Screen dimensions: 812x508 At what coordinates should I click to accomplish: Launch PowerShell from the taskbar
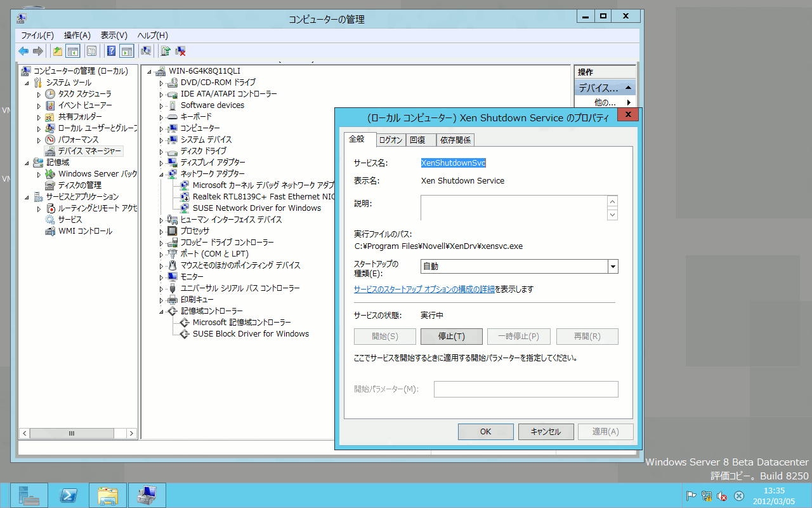click(69, 495)
